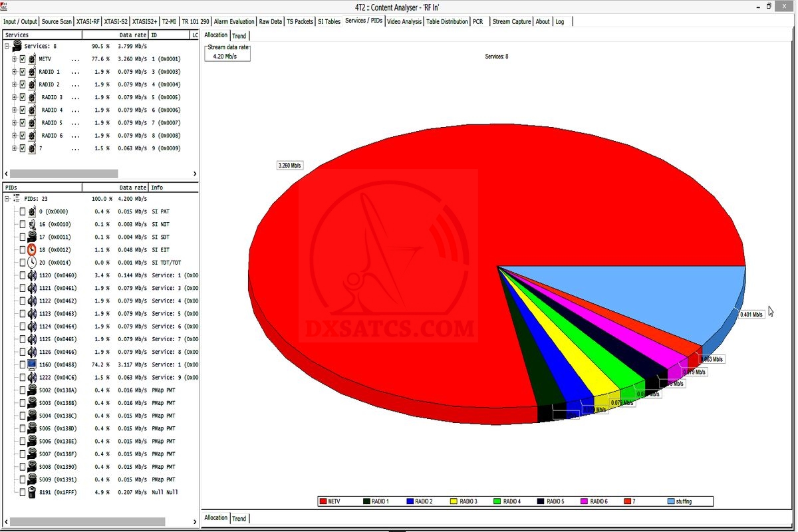Click the application icon in the title bar
The image size is (798, 532).
point(5,5)
